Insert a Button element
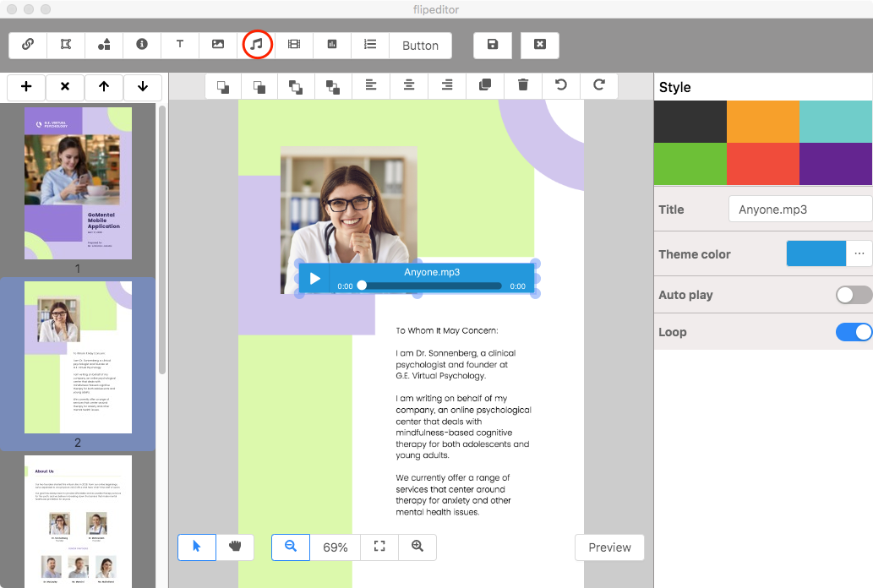873x588 pixels. pos(420,45)
